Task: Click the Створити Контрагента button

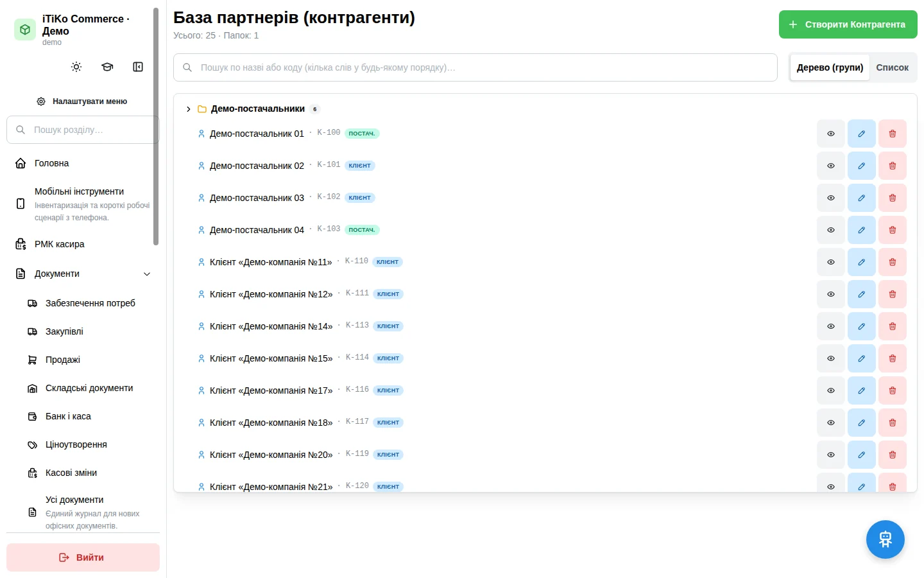Action: 848,24
